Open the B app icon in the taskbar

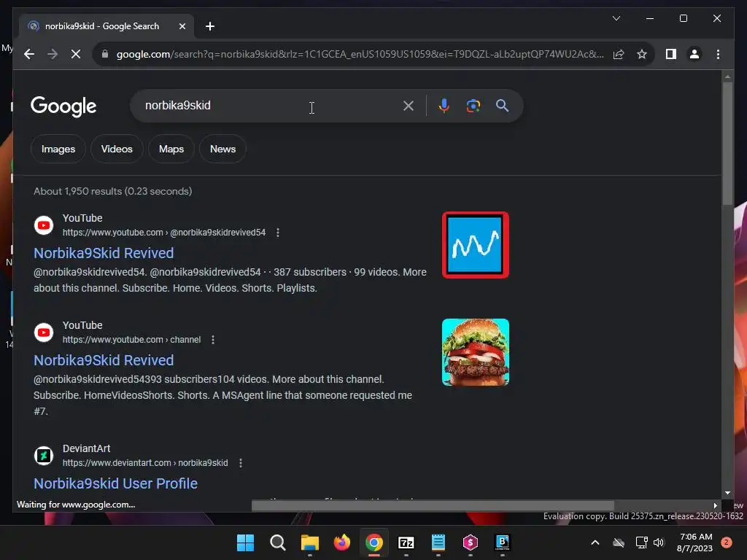point(502,542)
